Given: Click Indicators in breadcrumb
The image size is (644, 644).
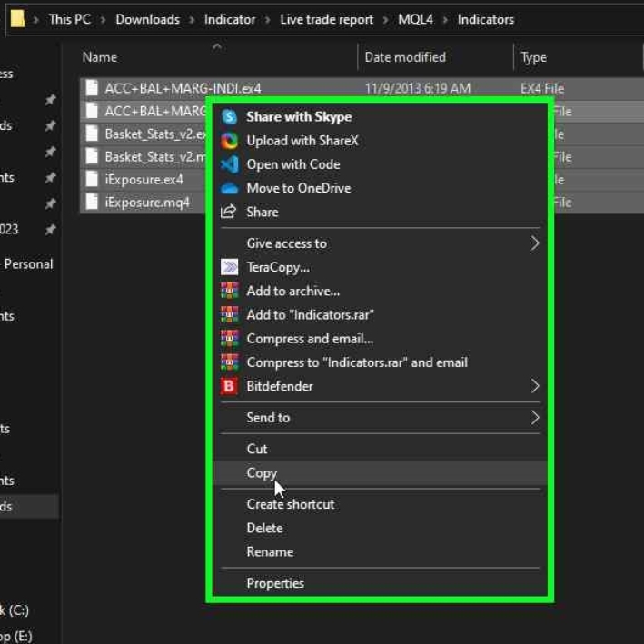Looking at the screenshot, I should click(x=485, y=19).
